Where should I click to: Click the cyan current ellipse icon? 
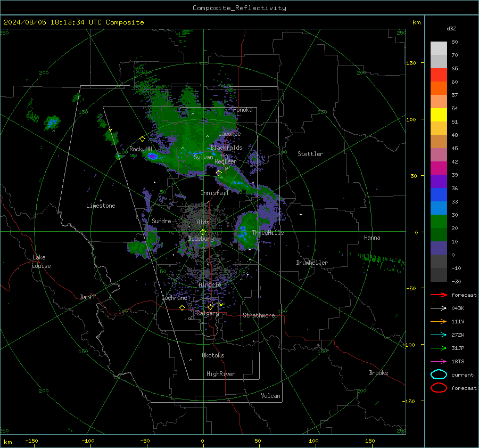[439, 374]
